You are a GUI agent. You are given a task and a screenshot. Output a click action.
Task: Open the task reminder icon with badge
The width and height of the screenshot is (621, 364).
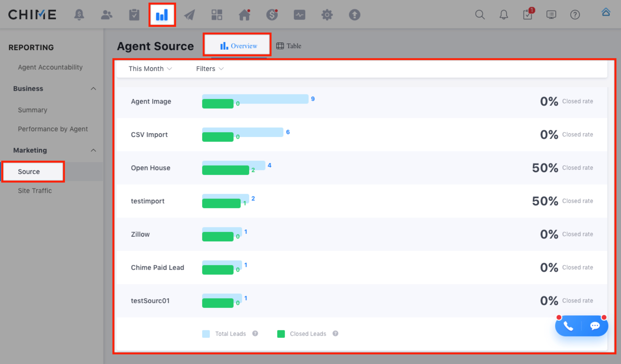pyautogui.click(x=528, y=14)
